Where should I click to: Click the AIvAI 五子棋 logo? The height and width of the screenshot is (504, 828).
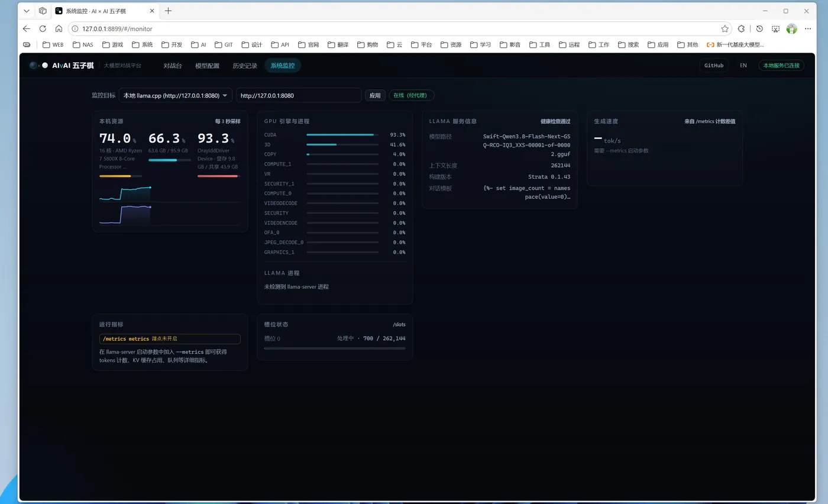pyautogui.click(x=62, y=66)
